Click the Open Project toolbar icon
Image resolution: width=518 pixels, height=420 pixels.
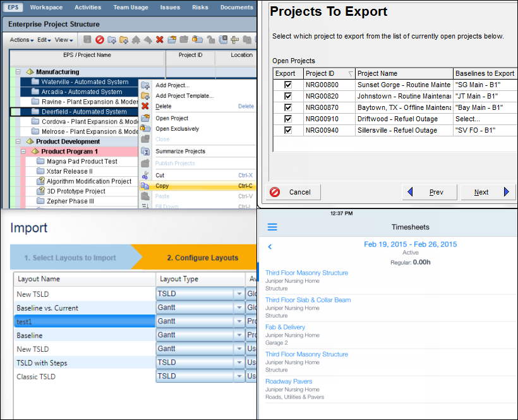click(x=171, y=39)
